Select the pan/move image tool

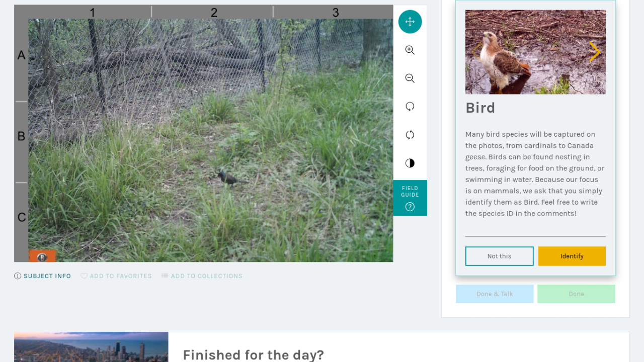point(410,22)
